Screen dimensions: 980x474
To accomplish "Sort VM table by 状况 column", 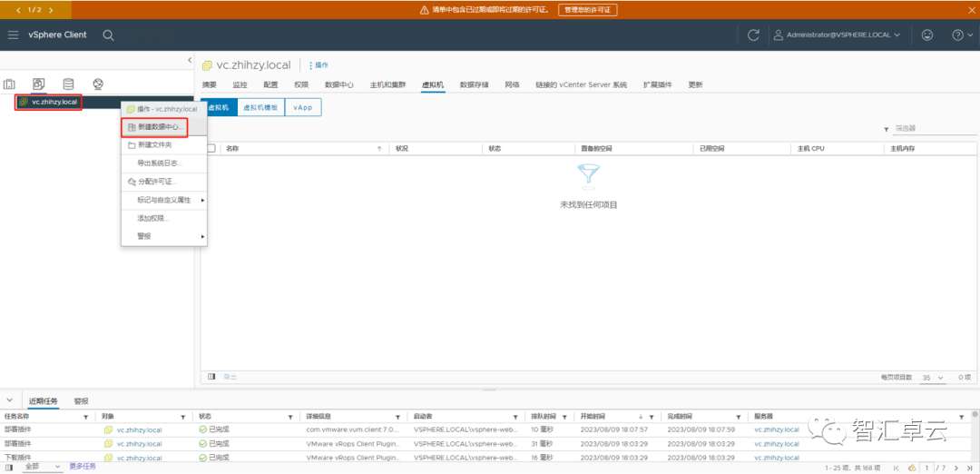I will (x=402, y=149).
